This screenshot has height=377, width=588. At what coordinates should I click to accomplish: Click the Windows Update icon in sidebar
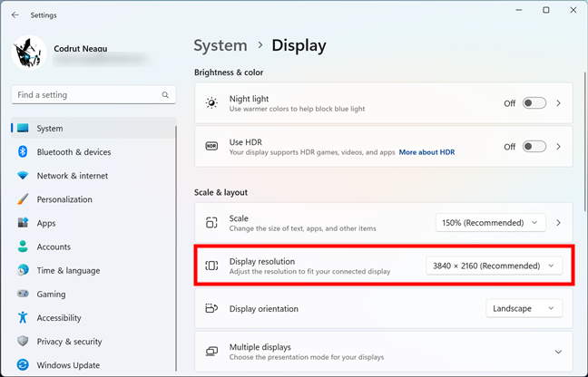click(23, 365)
